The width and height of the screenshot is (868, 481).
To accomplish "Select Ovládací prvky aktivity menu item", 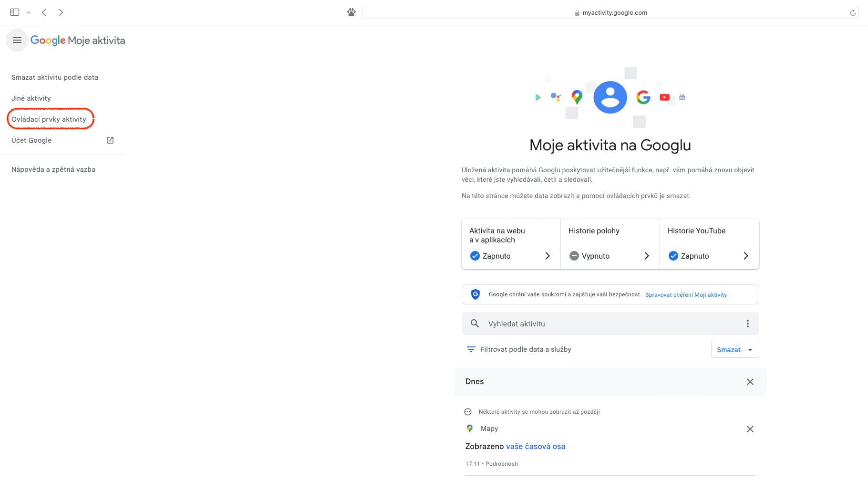I will tap(49, 119).
